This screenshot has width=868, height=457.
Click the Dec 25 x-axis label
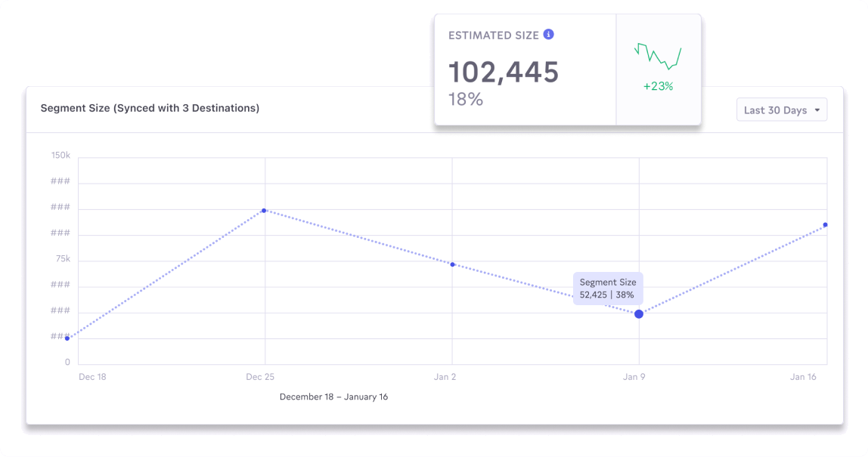pyautogui.click(x=259, y=377)
